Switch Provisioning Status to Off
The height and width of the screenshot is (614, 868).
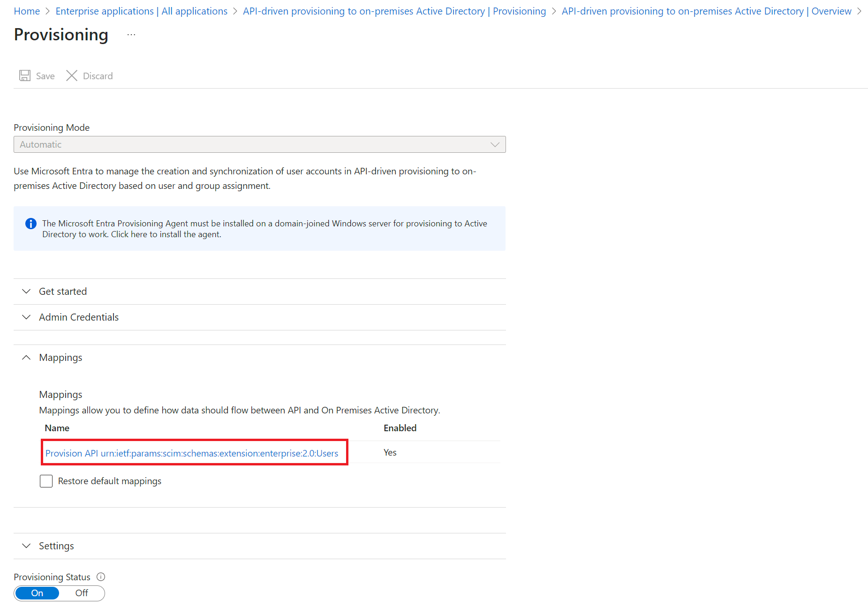(82, 593)
